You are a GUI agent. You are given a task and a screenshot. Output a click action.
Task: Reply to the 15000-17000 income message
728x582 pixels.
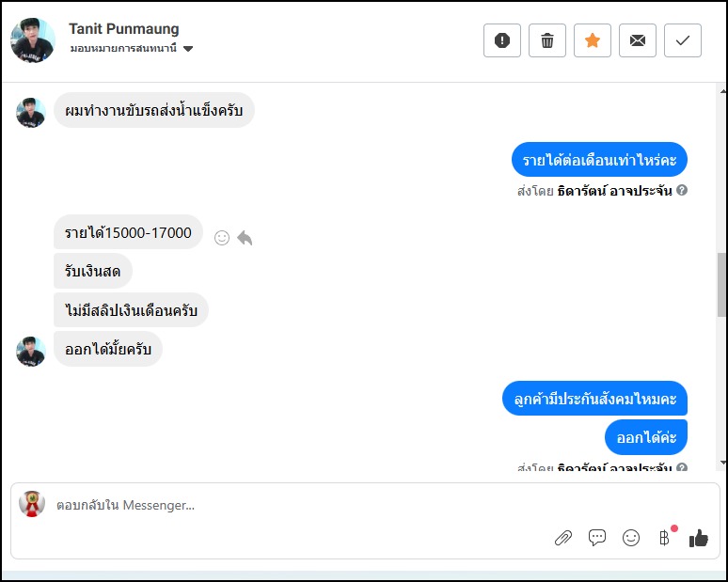click(x=245, y=238)
